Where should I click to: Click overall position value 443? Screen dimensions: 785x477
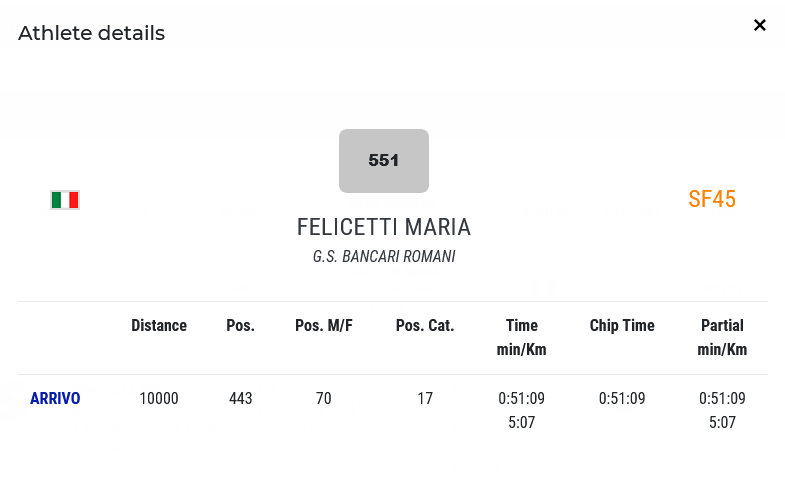(240, 399)
